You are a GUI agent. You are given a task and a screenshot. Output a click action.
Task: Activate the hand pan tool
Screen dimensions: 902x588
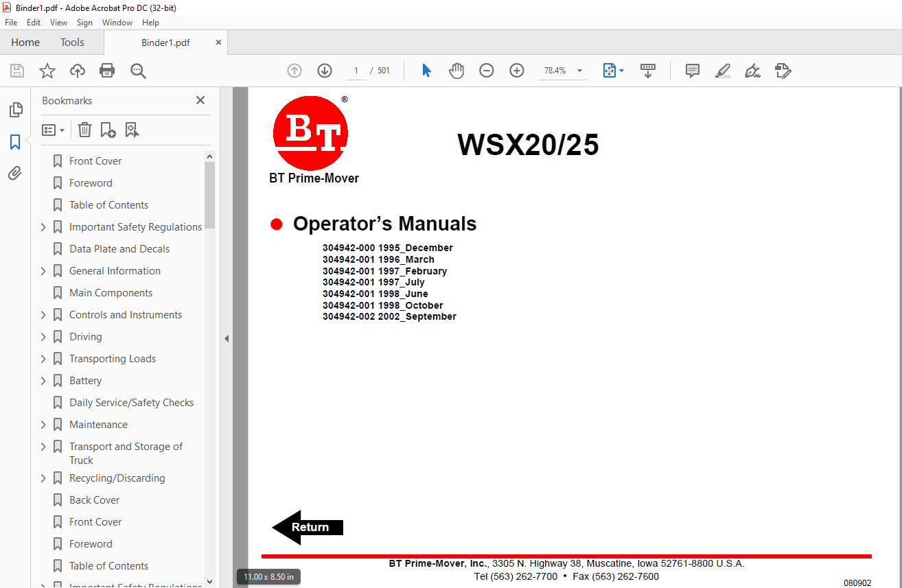click(x=456, y=71)
